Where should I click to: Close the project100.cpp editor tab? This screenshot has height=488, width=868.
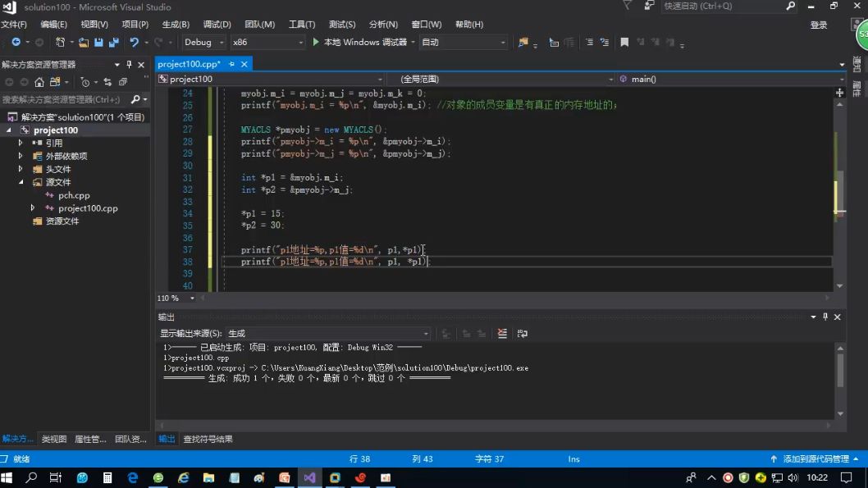[244, 64]
